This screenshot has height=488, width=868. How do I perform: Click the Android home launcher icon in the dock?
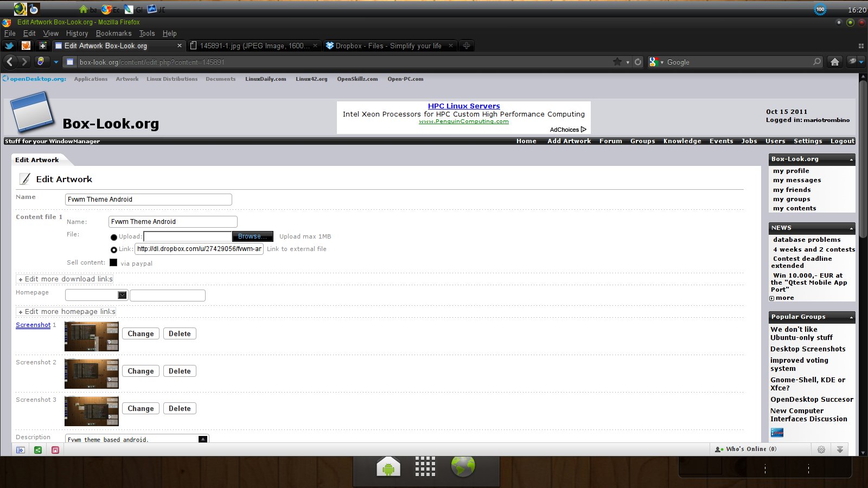(x=388, y=467)
